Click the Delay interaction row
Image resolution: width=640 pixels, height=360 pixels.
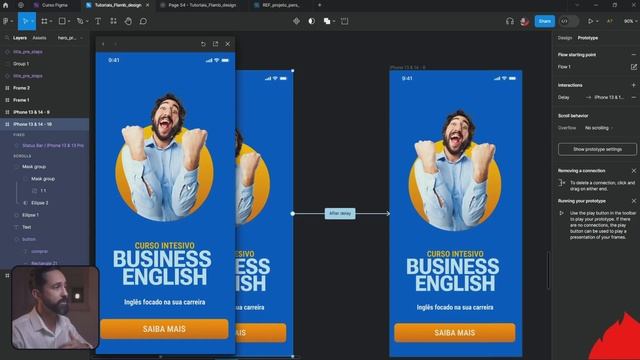pyautogui.click(x=594, y=98)
